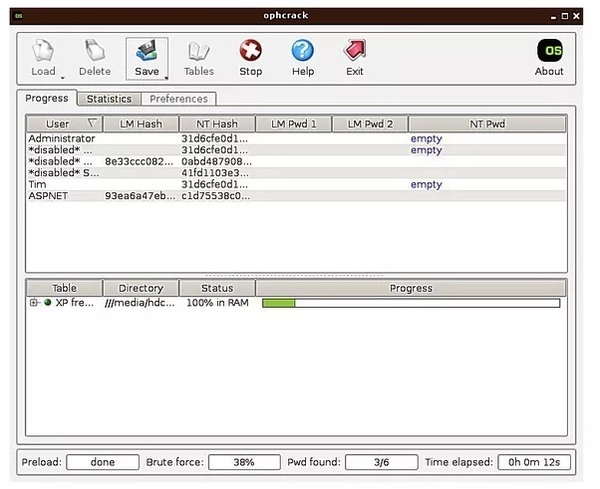The width and height of the screenshot is (600, 489).
Task: Click the red Stop icon
Action: (251, 51)
